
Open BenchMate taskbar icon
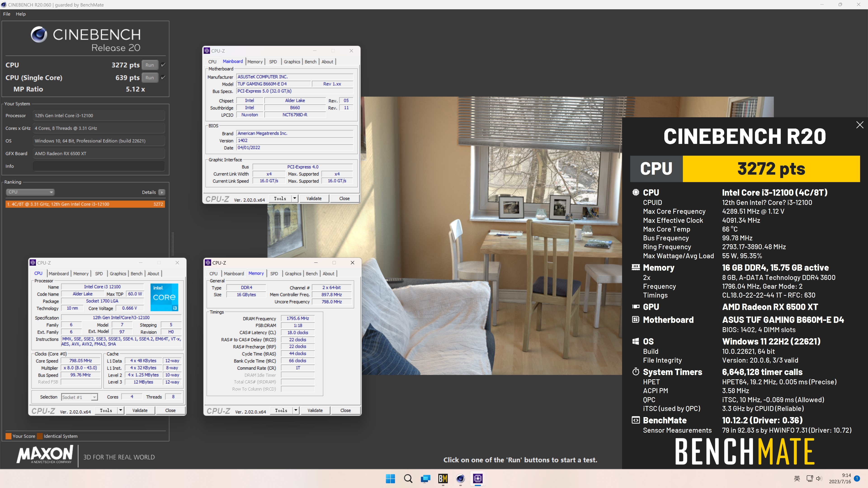click(x=443, y=479)
